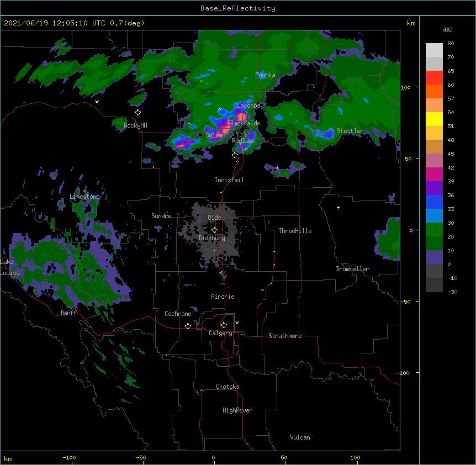Select the Calgary label
The height and width of the screenshot is (465, 476).
(220, 333)
